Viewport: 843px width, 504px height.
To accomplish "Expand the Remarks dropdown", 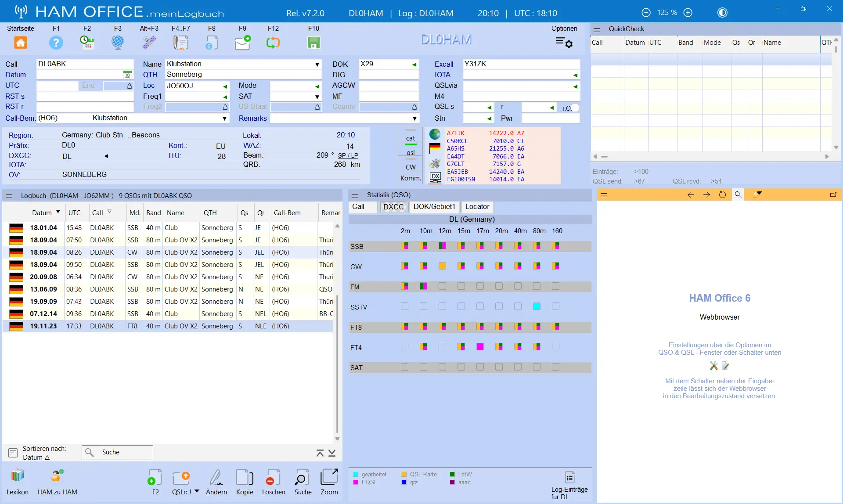I will coord(414,119).
